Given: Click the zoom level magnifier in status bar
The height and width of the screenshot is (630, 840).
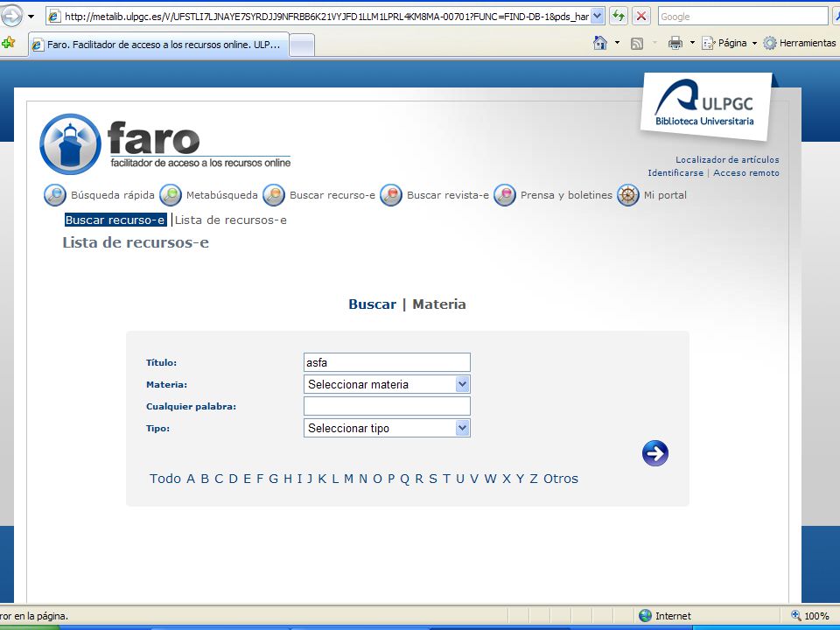Looking at the screenshot, I should click(796, 615).
